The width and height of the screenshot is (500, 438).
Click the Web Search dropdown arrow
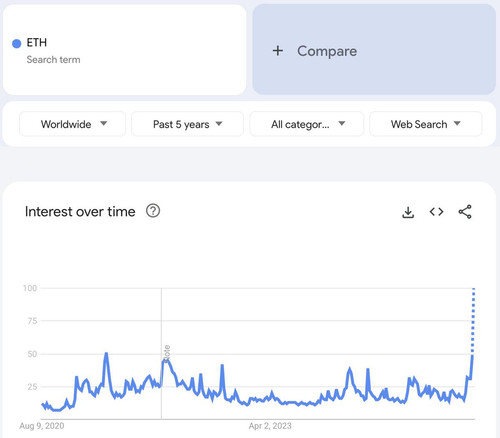click(x=457, y=124)
